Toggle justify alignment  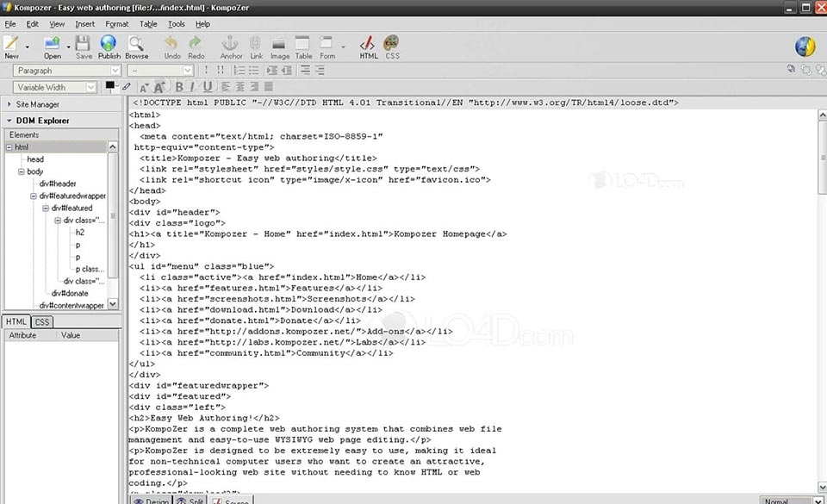pos(269,87)
